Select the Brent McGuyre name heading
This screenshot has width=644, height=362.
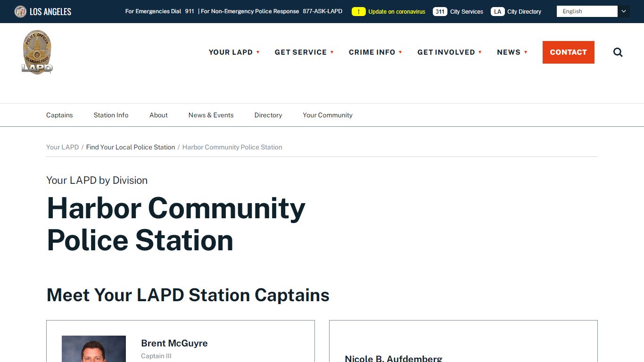point(174,343)
